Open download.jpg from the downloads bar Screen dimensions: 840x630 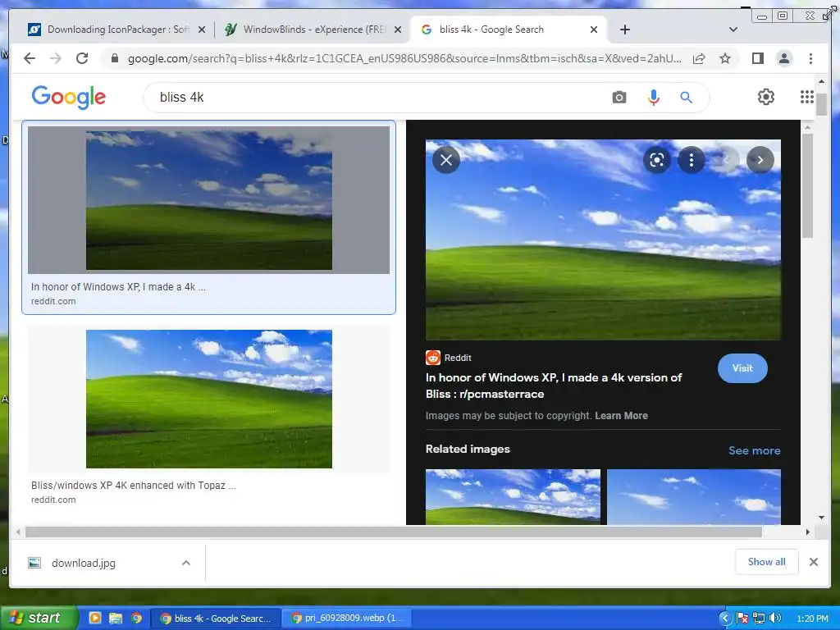(x=83, y=563)
